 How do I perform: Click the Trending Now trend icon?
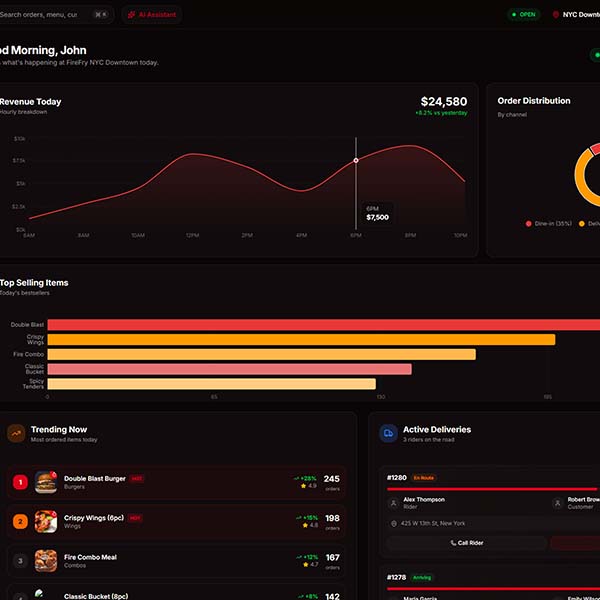pos(16,434)
